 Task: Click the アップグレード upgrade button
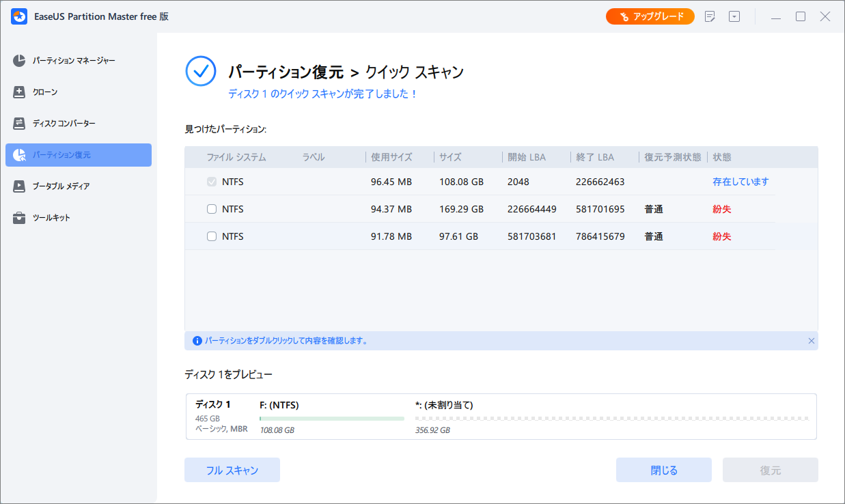(x=650, y=16)
